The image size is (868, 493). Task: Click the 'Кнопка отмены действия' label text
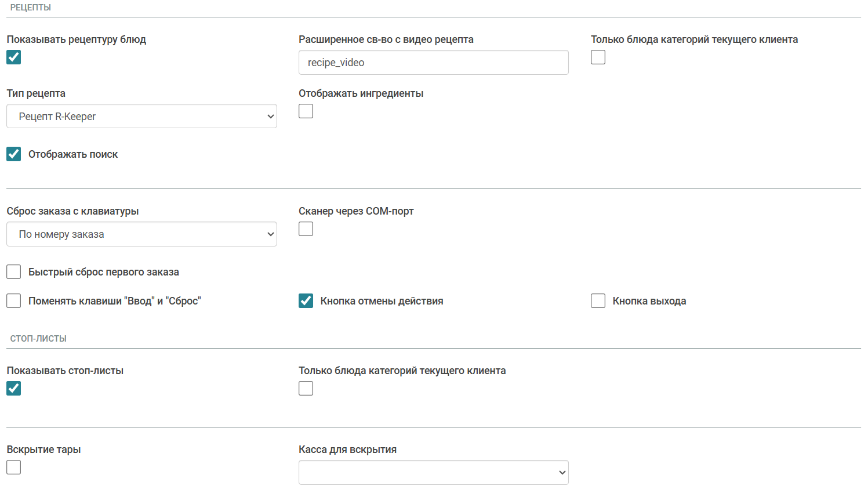(x=382, y=301)
